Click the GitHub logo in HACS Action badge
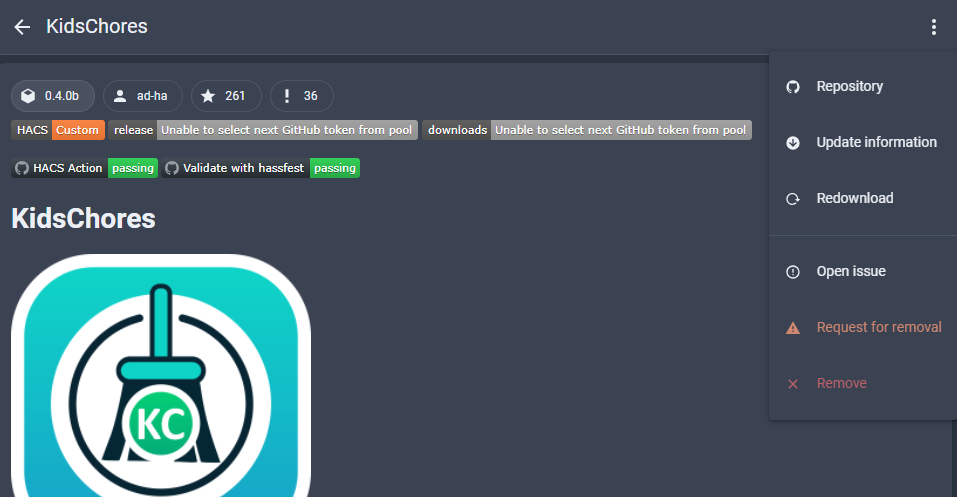Image resolution: width=957 pixels, height=497 pixels. (22, 168)
